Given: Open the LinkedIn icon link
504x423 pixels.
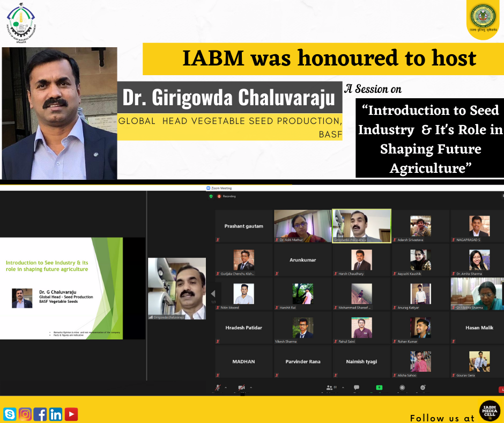Looking at the screenshot, I should 56,414.
